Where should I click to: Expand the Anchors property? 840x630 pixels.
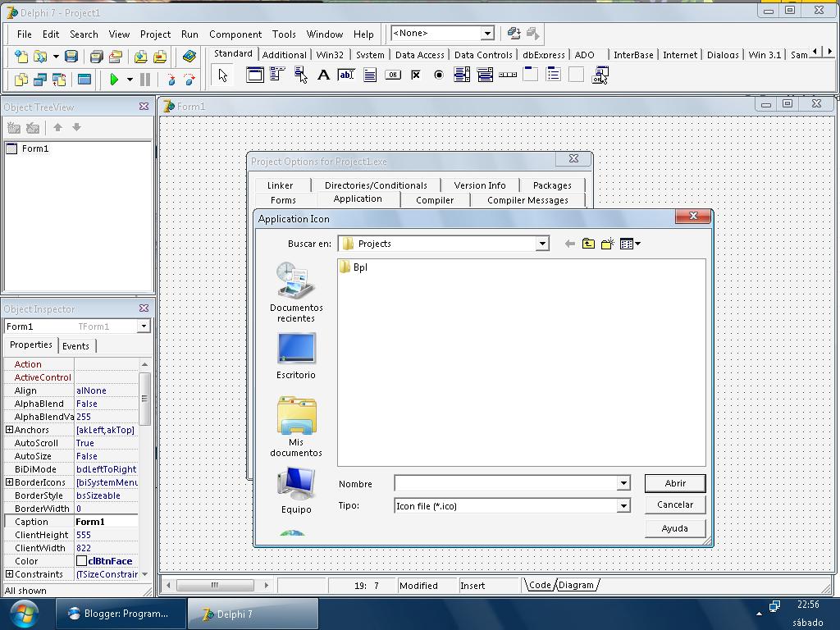(9, 430)
